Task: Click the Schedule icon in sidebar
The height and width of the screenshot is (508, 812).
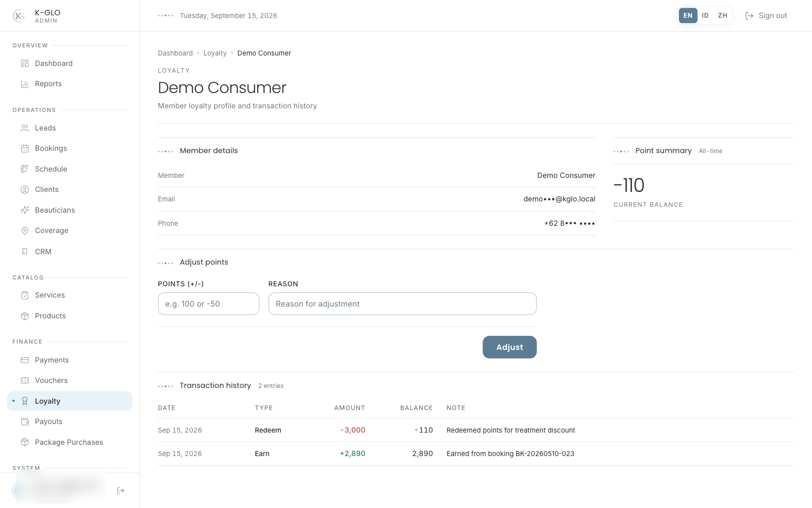Action: pos(25,169)
